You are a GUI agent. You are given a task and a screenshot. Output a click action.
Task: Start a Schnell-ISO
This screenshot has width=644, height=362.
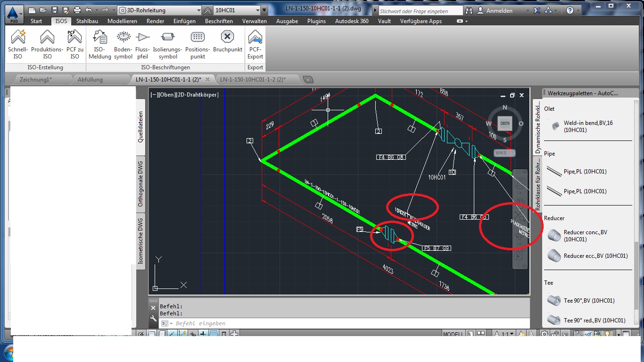click(18, 45)
